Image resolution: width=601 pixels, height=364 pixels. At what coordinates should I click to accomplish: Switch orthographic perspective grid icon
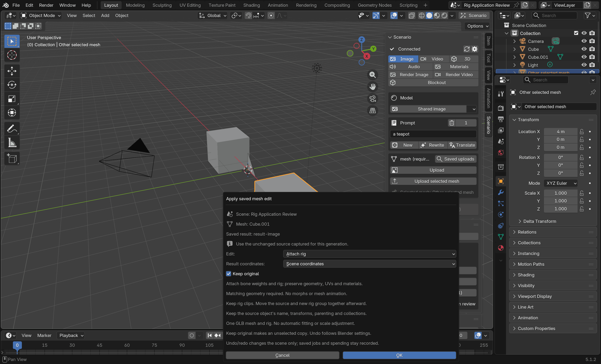[372, 111]
